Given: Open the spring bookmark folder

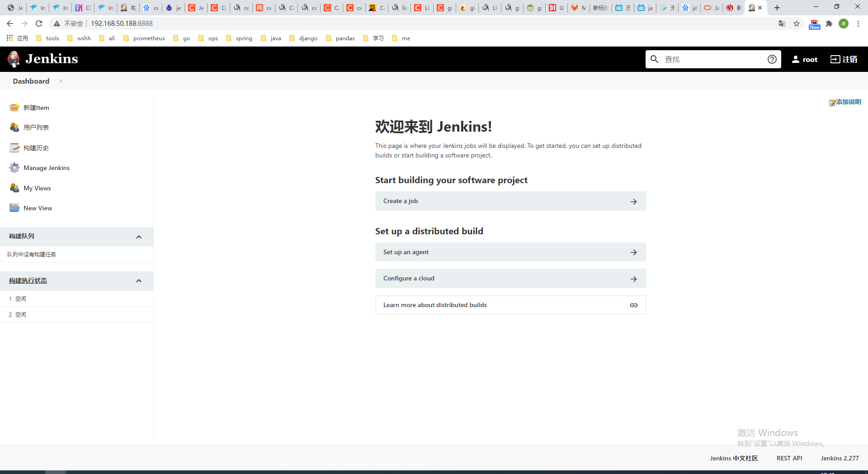Looking at the screenshot, I should (239, 38).
